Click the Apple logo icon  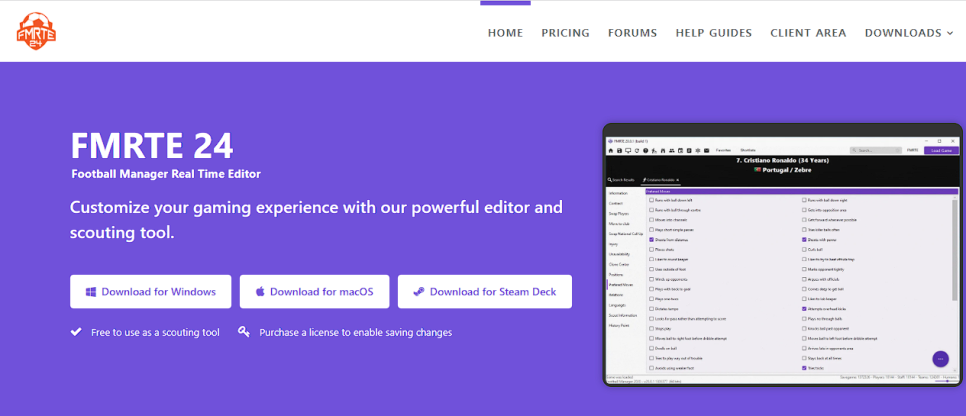pos(260,292)
